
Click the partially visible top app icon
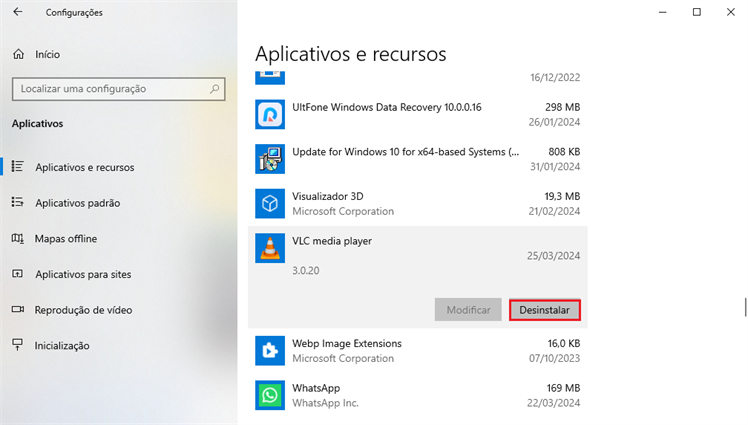click(270, 77)
